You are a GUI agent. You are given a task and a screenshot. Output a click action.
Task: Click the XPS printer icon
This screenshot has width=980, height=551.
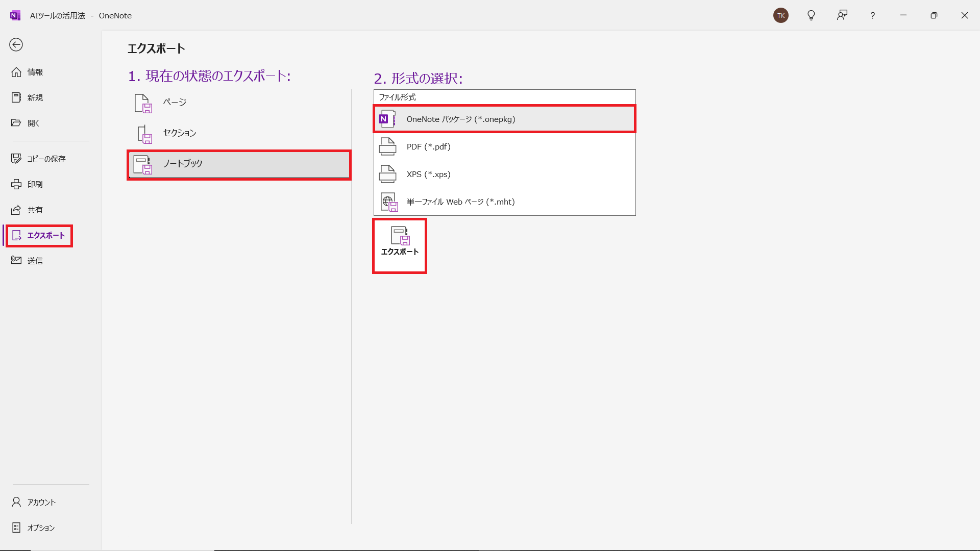tap(387, 174)
